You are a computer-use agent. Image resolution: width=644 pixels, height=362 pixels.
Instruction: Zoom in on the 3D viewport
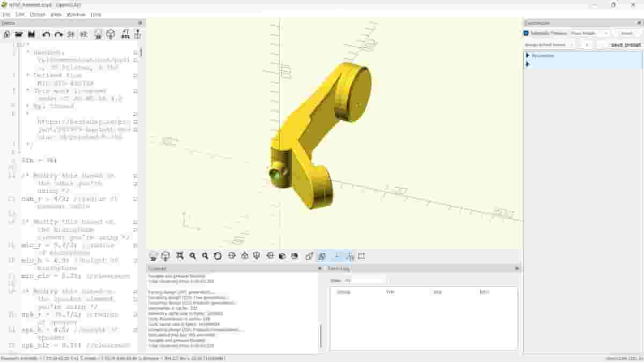click(192, 256)
